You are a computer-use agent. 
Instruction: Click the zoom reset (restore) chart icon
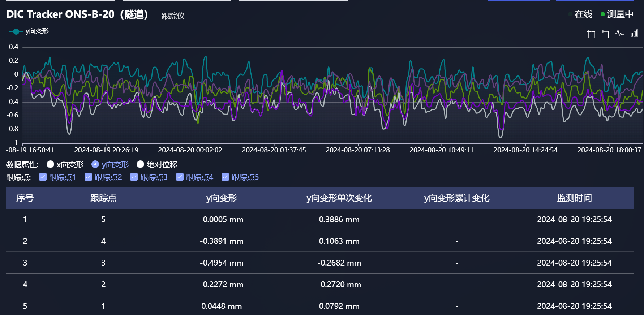click(605, 34)
